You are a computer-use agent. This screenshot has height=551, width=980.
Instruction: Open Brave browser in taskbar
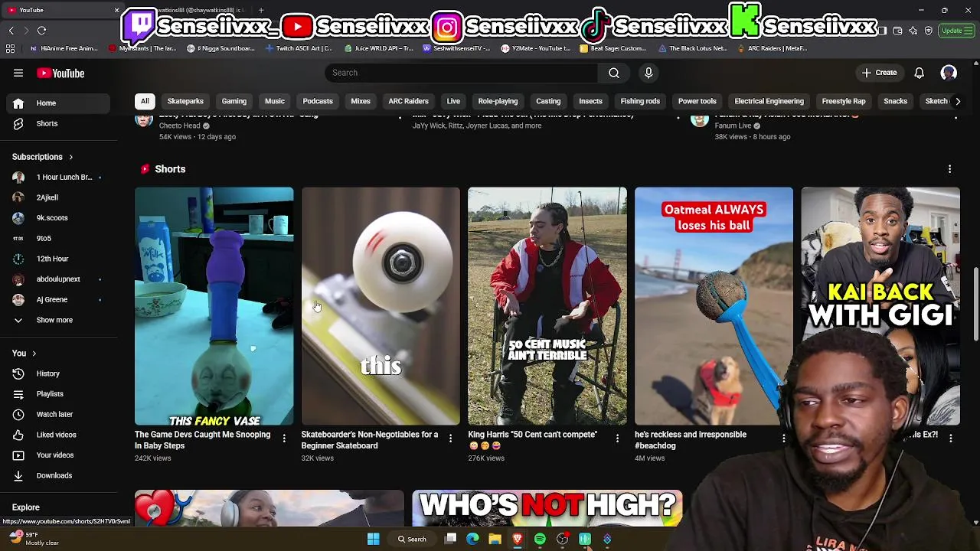518,539
